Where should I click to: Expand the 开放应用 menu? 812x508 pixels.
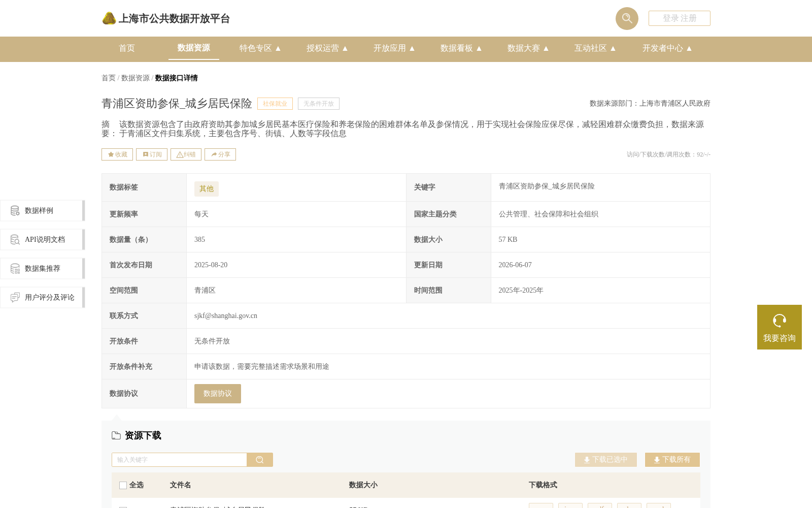coord(394,48)
